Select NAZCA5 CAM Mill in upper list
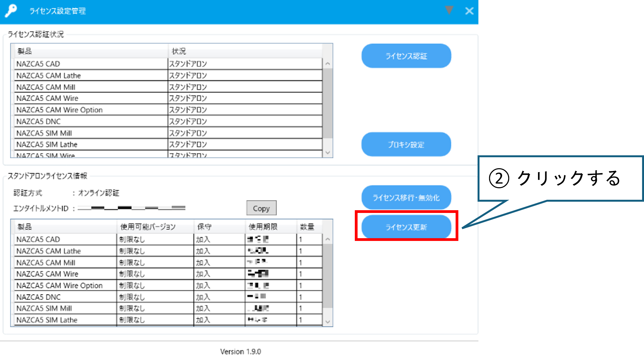Viewport: 644px width, 357px height. click(168, 87)
